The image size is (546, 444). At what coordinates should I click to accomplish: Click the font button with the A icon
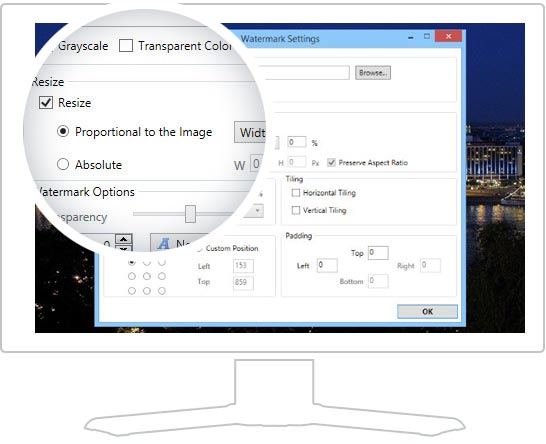179,243
